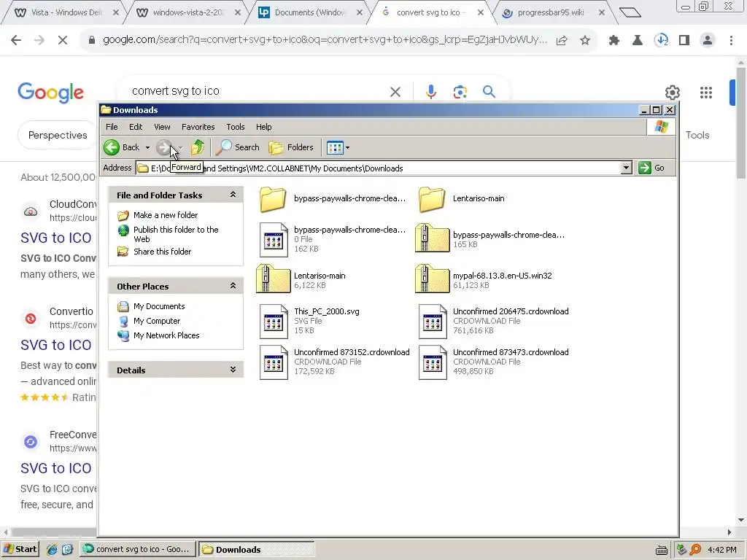Open the CloudConvert SVG to ICO result

(x=55, y=238)
